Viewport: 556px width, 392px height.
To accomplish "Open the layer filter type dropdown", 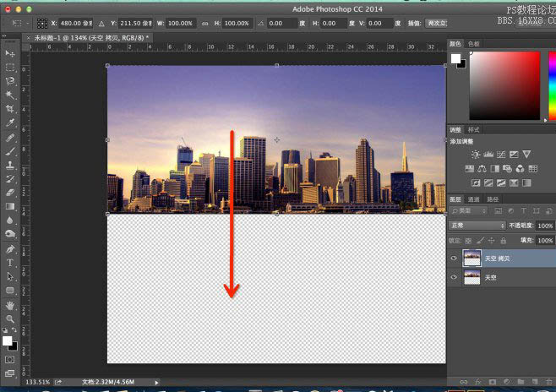I will pyautogui.click(x=468, y=211).
